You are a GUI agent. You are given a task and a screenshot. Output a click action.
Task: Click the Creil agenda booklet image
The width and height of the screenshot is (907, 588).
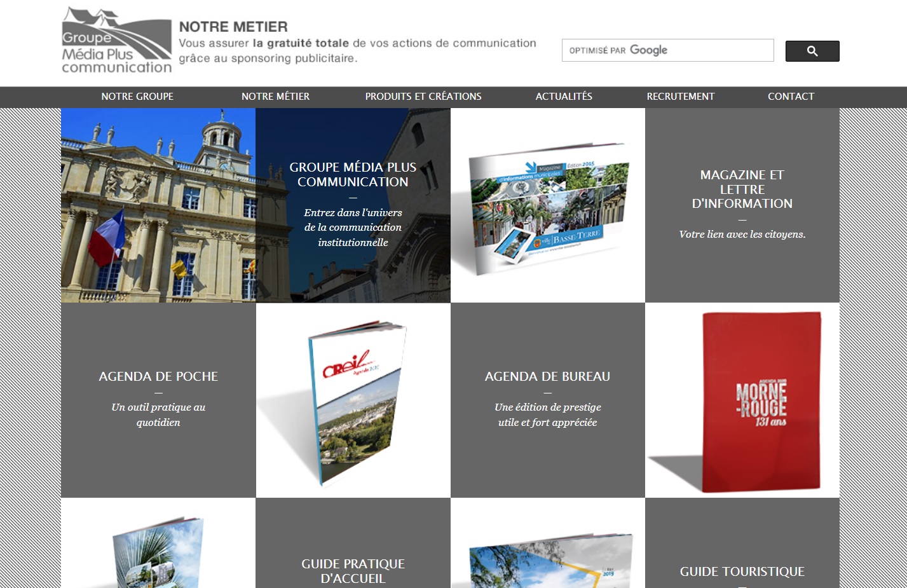353,400
